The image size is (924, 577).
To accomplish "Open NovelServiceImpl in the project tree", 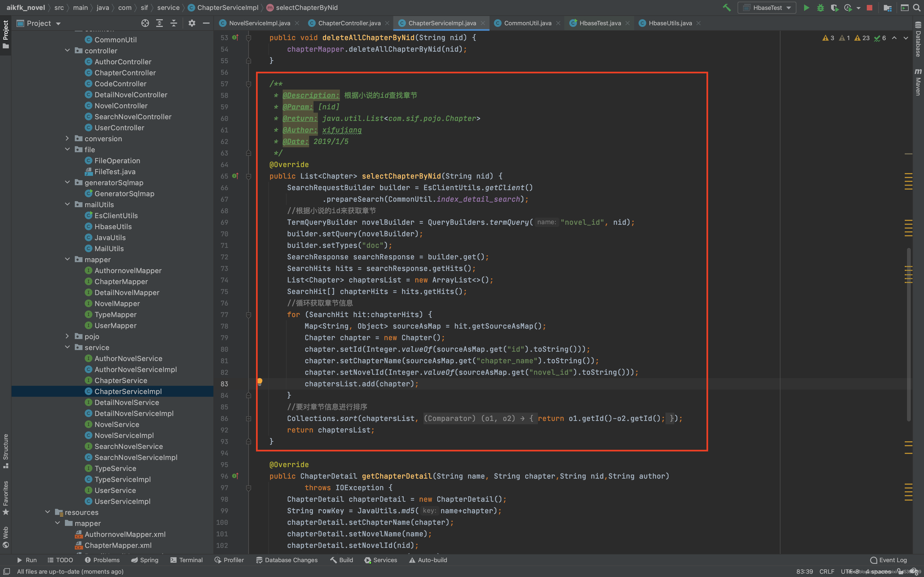I will (124, 435).
